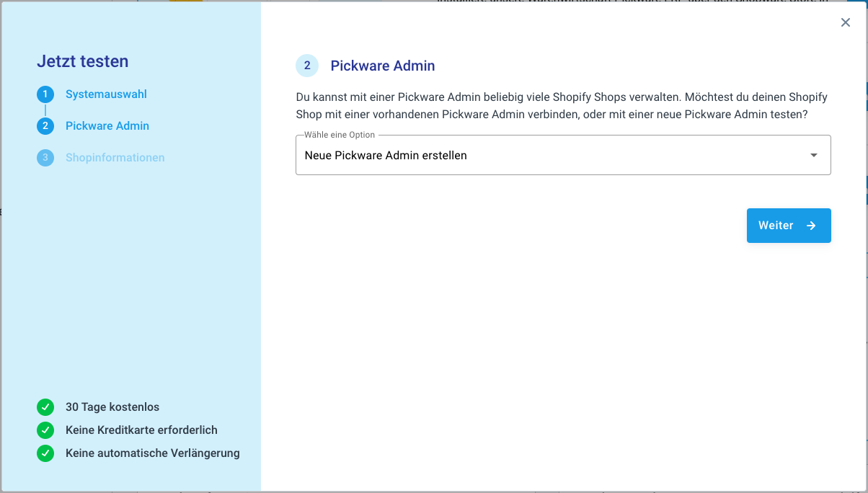
Task: Click the step 2 circle for Pickware Admin
Action: coord(45,125)
